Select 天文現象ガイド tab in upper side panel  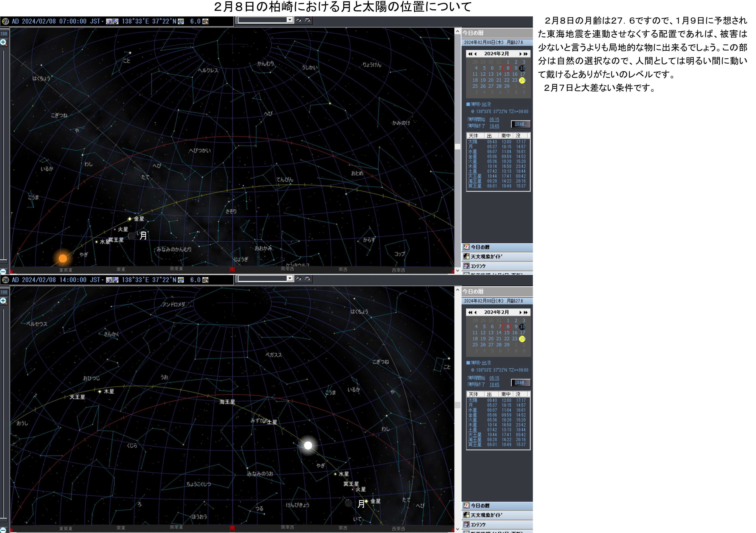(x=497, y=257)
